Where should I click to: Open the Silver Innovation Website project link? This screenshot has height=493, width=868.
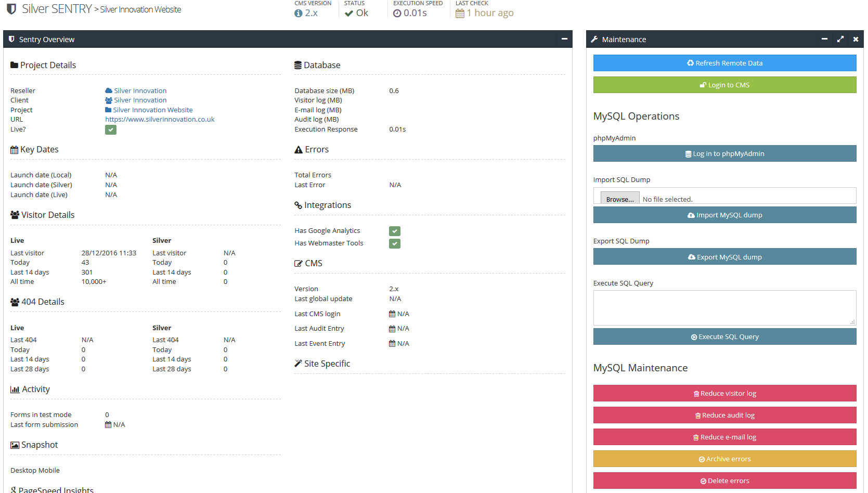click(153, 110)
